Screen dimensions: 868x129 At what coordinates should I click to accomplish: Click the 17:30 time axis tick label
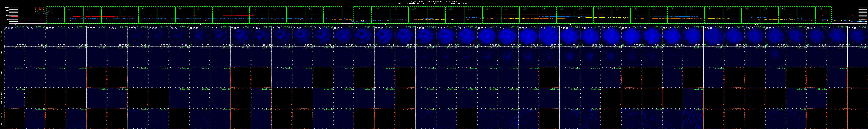pos(571,25)
